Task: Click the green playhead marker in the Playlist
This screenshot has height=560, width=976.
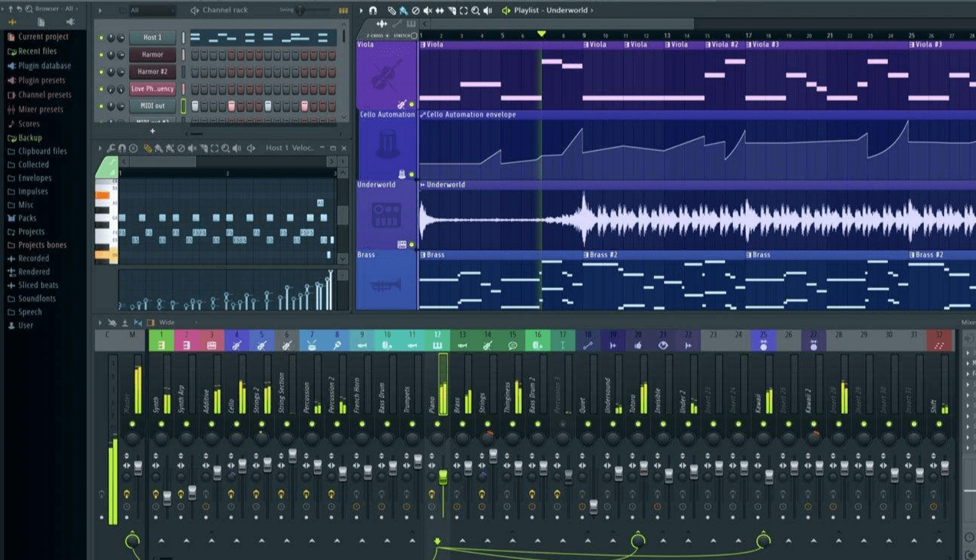Action: [541, 34]
